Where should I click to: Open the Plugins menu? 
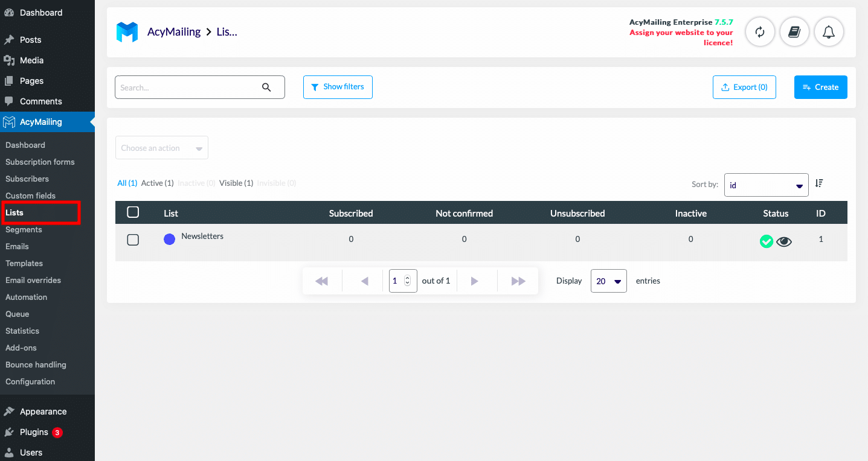point(47,432)
